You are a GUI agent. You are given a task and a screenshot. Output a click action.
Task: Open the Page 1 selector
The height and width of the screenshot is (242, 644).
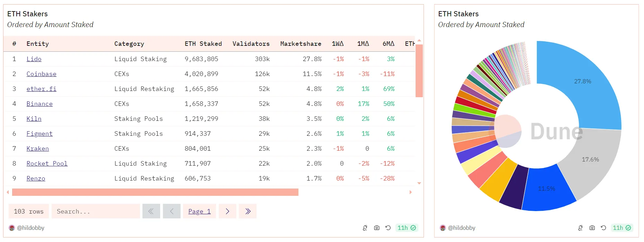[199, 211]
